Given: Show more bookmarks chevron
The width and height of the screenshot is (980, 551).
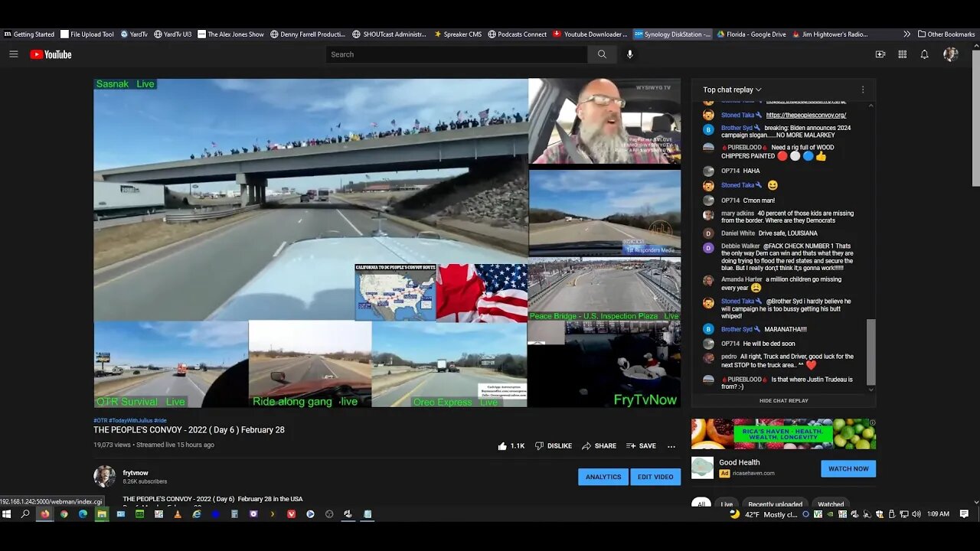Looking at the screenshot, I should pyautogui.click(x=907, y=34).
